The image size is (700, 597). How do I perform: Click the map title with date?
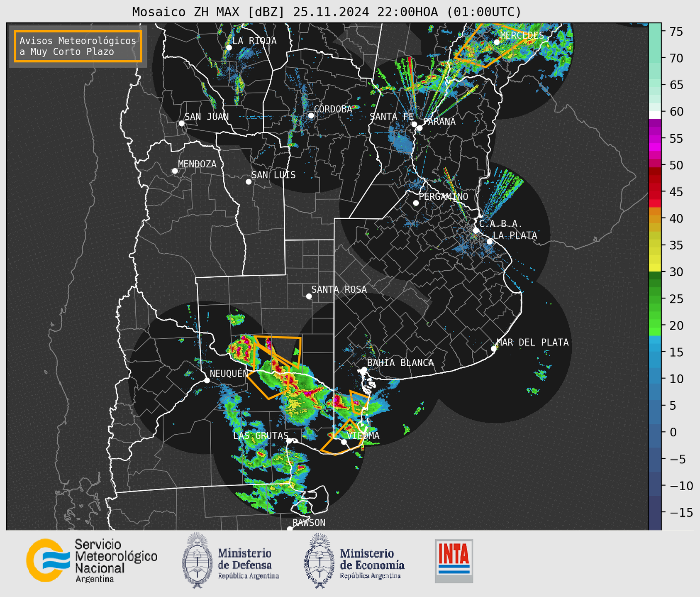pos(327,12)
